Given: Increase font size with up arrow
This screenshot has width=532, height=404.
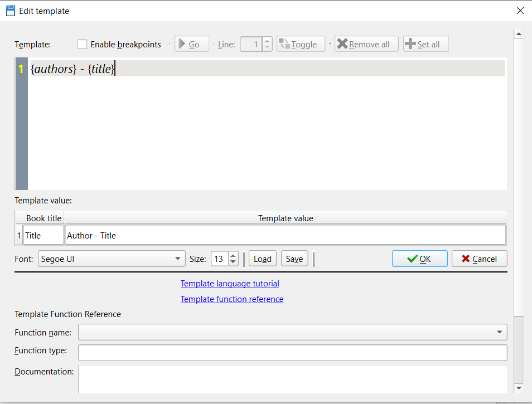Looking at the screenshot, I should coord(233,255).
